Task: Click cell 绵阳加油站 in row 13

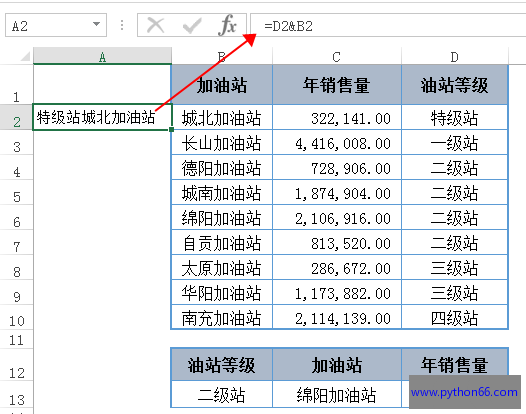Action: click(x=337, y=394)
